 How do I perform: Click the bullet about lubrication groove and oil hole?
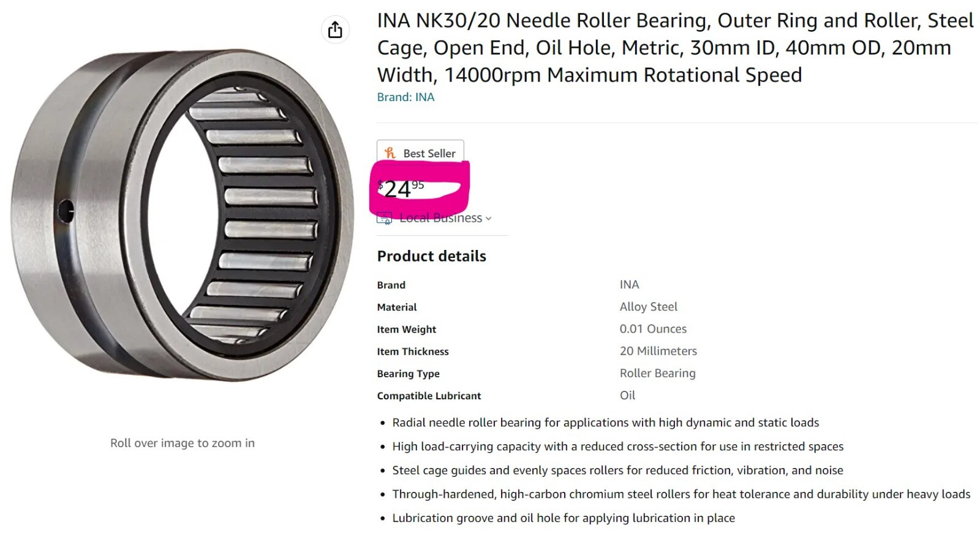point(563,518)
